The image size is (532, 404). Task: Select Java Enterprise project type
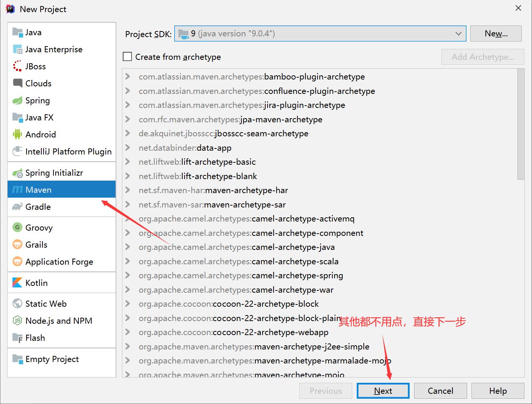pos(61,49)
